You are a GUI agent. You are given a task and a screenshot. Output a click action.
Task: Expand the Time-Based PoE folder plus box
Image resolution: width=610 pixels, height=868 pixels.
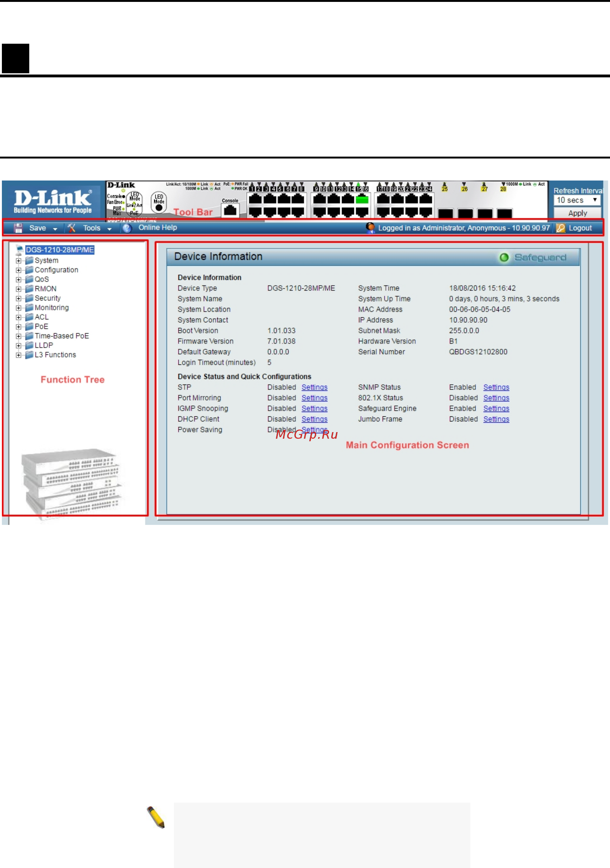(x=19, y=337)
